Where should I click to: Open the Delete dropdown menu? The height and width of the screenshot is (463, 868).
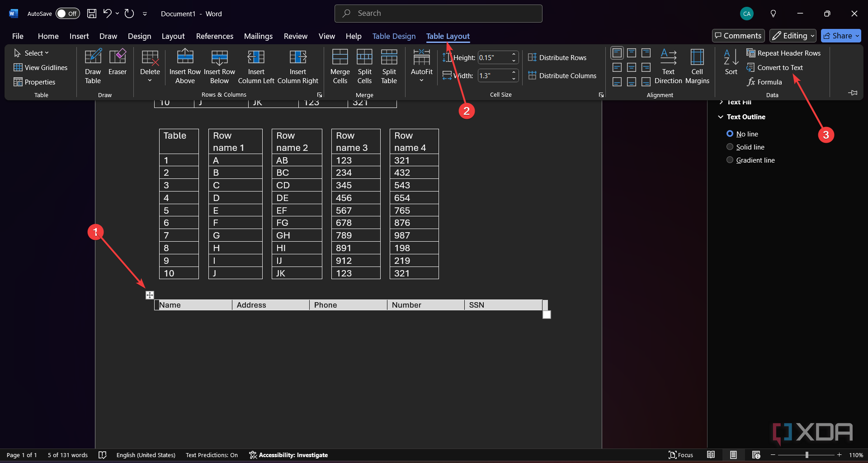(150, 66)
